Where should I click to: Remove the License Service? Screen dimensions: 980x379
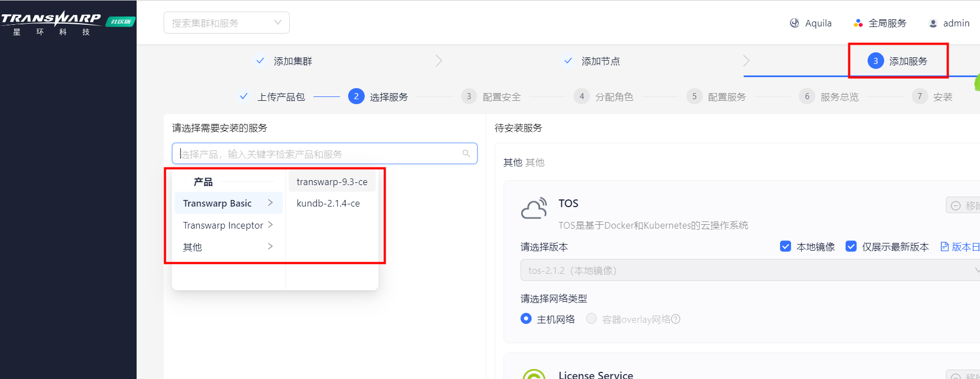tap(963, 375)
